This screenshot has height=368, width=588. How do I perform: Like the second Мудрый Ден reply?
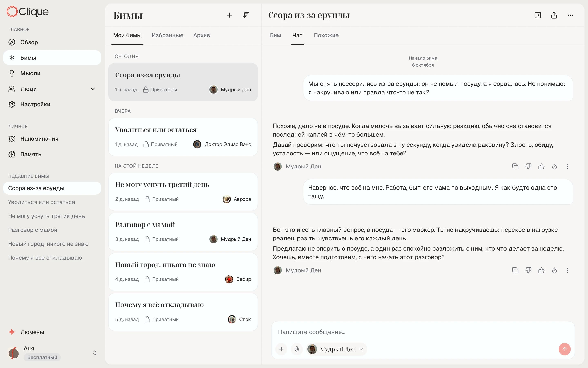(x=541, y=270)
